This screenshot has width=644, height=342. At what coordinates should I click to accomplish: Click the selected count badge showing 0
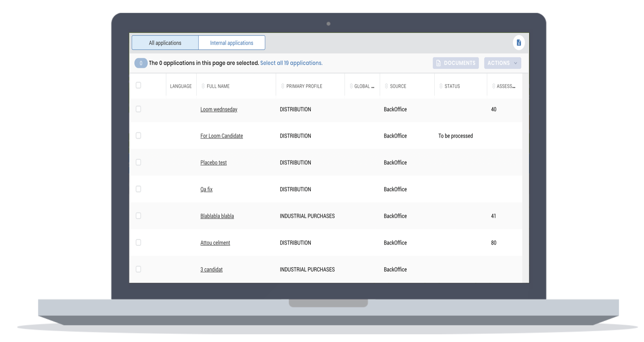coord(140,63)
